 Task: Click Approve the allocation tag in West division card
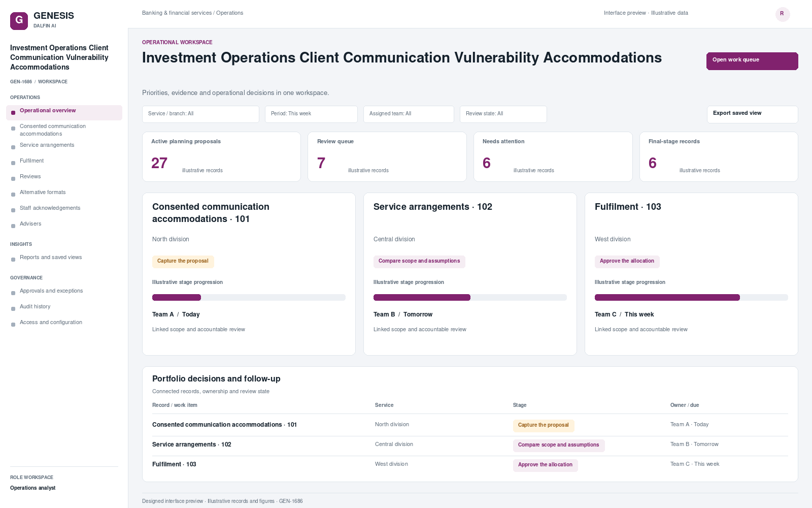[x=627, y=261]
